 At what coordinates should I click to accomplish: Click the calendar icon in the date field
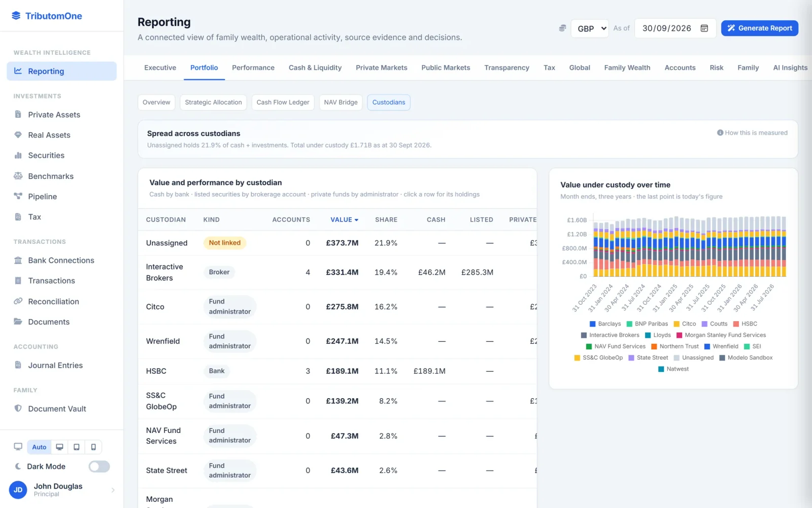point(704,28)
